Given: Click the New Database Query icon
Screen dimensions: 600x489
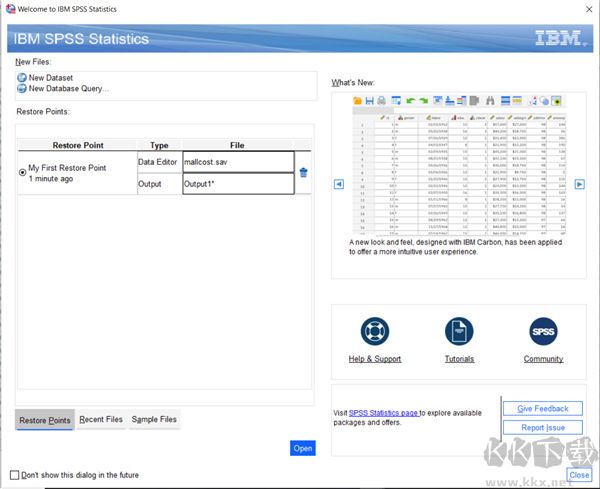Looking at the screenshot, I should [x=22, y=89].
